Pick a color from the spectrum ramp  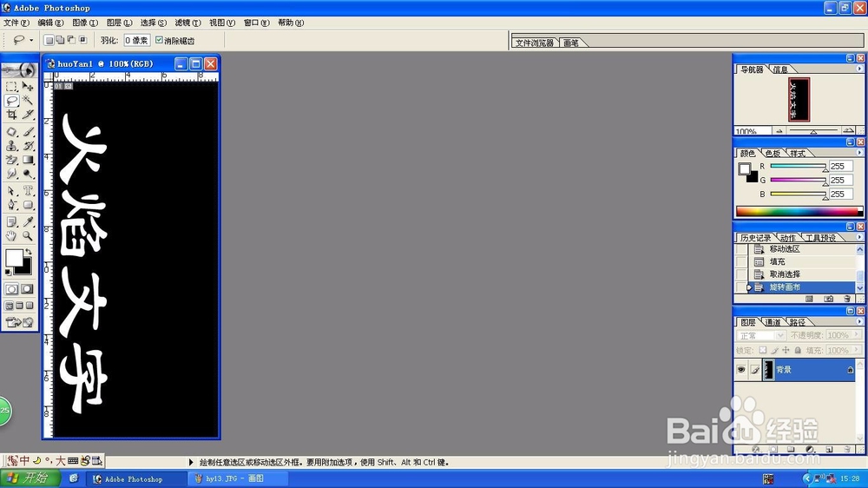(799, 212)
